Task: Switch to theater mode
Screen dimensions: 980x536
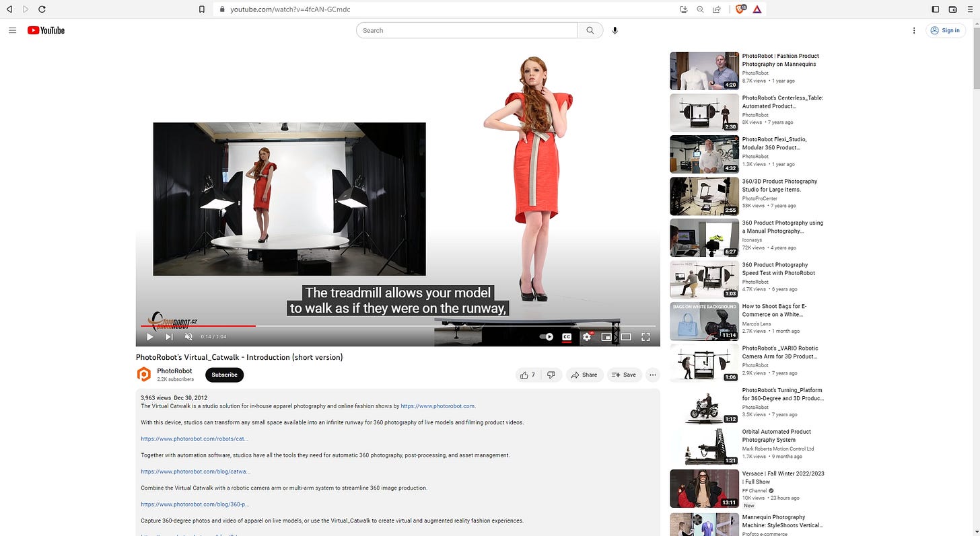Action: tap(626, 337)
